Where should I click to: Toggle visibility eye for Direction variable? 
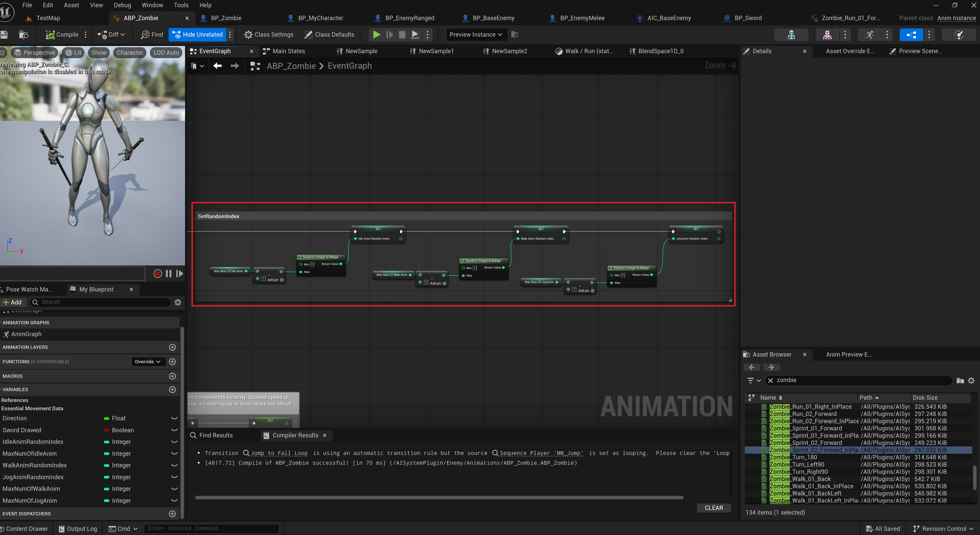pos(174,418)
